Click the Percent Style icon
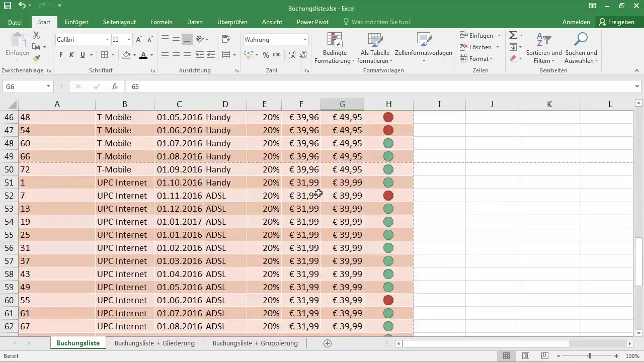The width and height of the screenshot is (644, 362). coord(266,55)
